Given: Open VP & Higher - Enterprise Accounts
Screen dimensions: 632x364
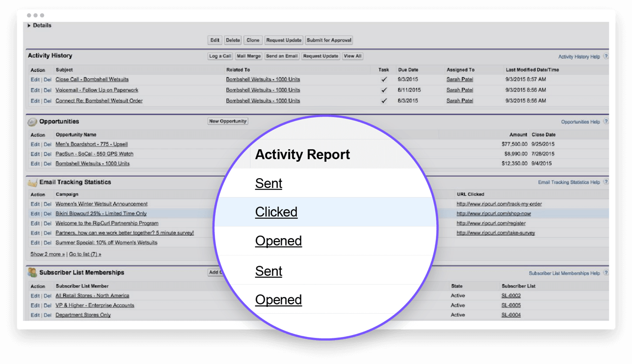Looking at the screenshot, I should click(95, 305).
